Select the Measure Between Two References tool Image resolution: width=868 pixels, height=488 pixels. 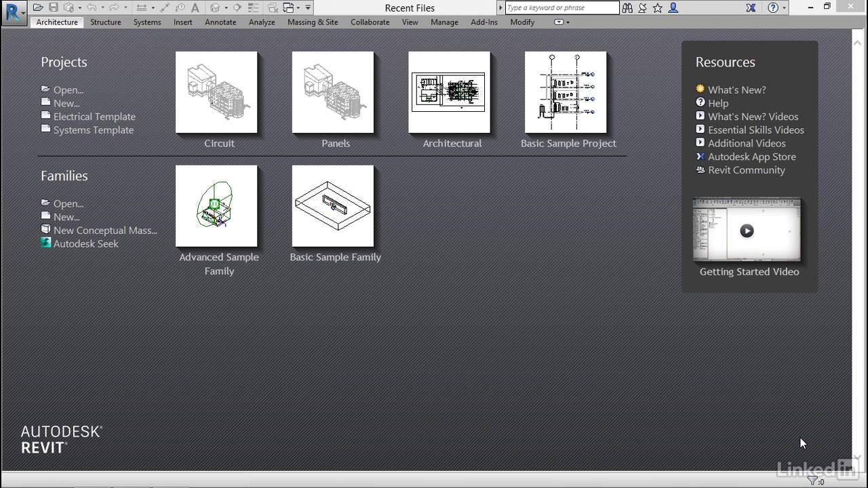click(141, 7)
